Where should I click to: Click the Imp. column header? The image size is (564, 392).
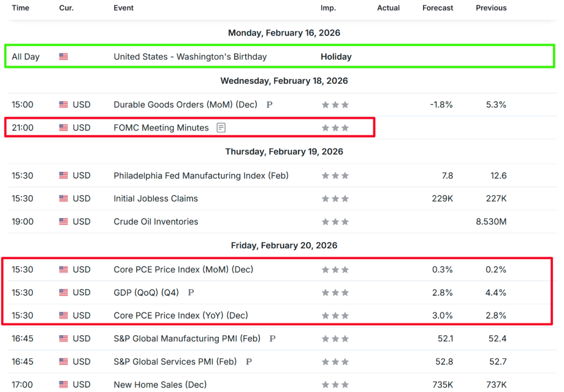coord(328,8)
